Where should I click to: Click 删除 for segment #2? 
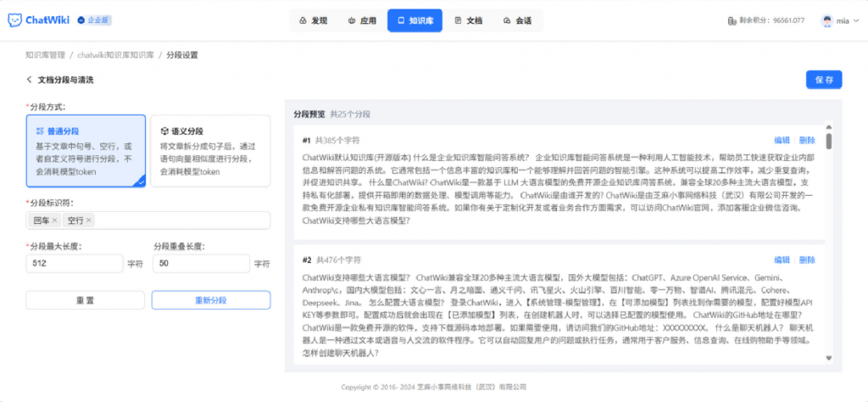click(x=807, y=260)
